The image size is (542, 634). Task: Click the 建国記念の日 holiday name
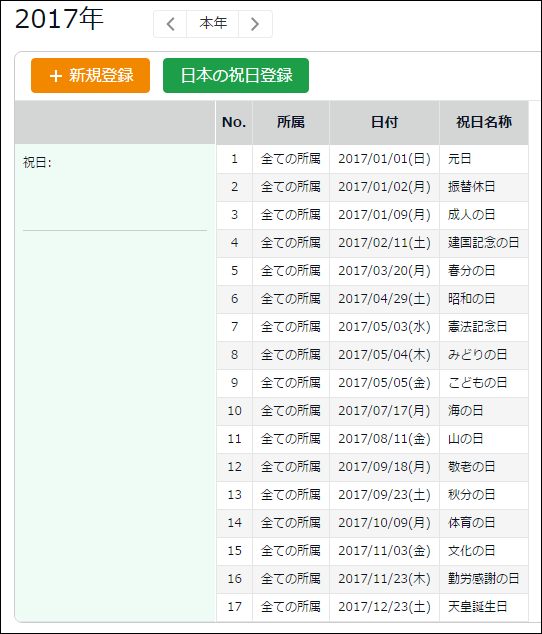pos(483,243)
